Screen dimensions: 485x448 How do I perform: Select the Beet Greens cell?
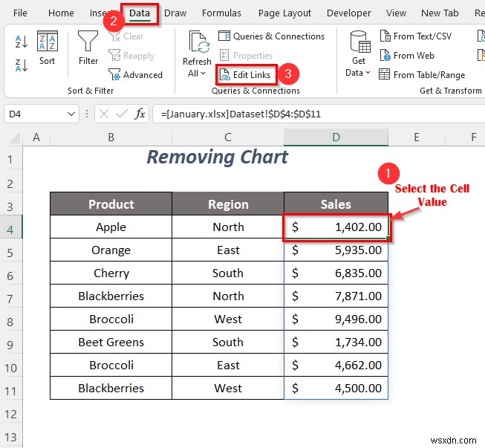click(111, 342)
